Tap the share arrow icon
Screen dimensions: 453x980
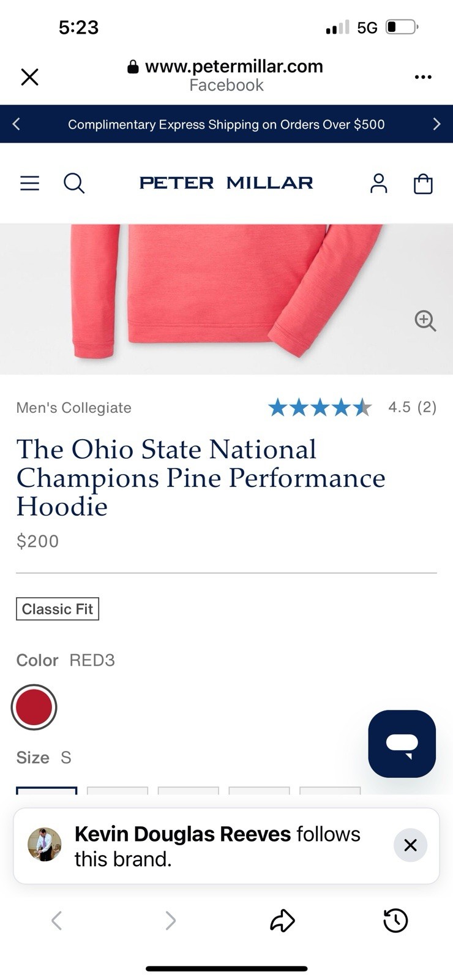click(x=282, y=920)
